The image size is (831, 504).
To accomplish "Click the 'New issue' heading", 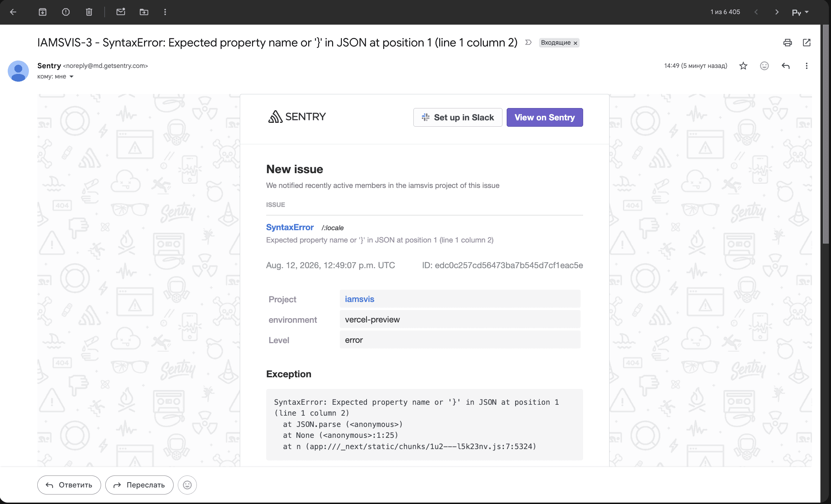I will pyautogui.click(x=295, y=169).
